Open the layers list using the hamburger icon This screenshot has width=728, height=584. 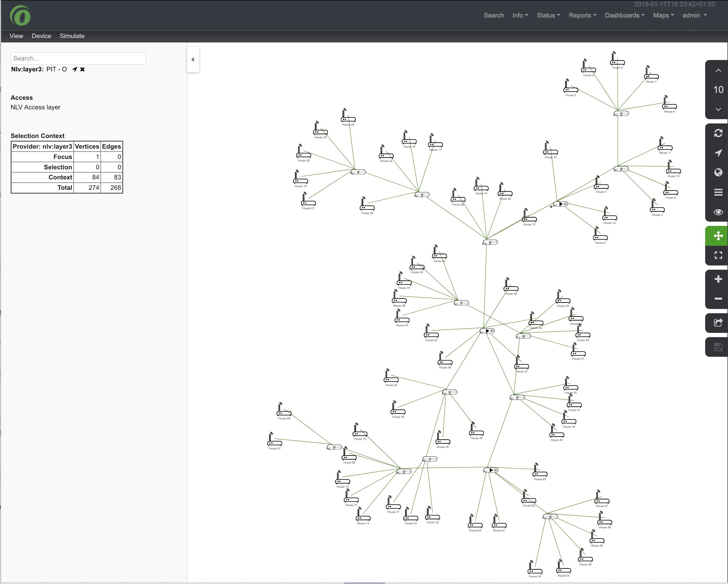[x=718, y=192]
